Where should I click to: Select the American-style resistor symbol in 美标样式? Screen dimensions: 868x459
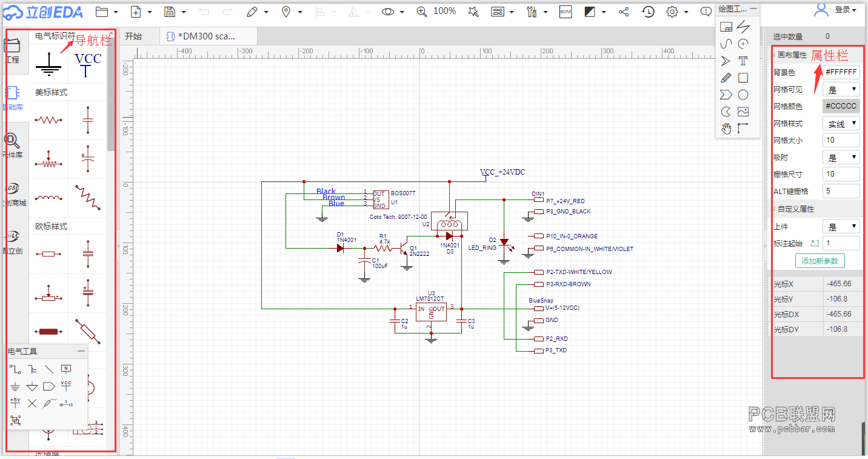tap(48, 120)
